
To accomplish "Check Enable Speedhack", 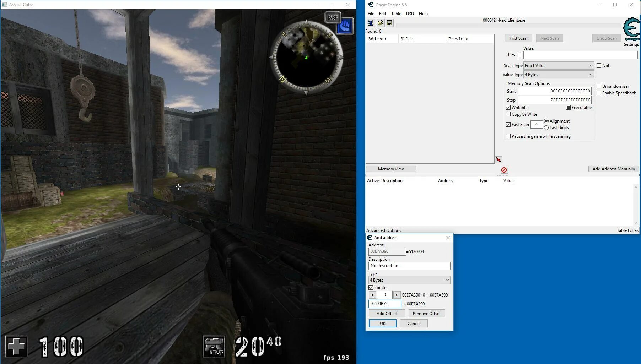I will (599, 93).
